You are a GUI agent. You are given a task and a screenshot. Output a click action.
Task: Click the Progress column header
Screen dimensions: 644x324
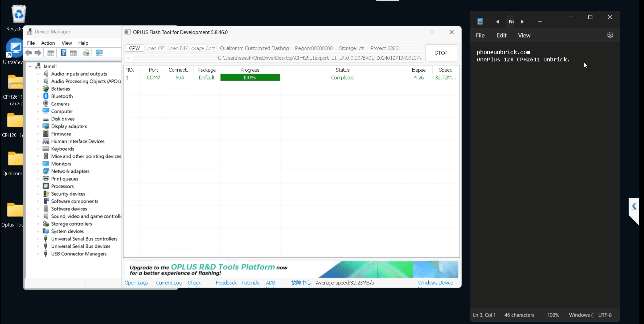tap(250, 70)
